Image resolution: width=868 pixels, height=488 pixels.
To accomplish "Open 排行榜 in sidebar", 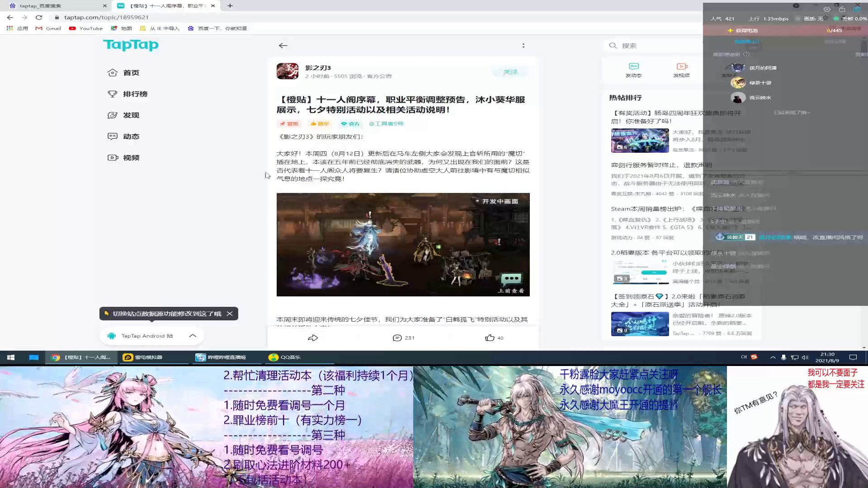I will 127,94.
